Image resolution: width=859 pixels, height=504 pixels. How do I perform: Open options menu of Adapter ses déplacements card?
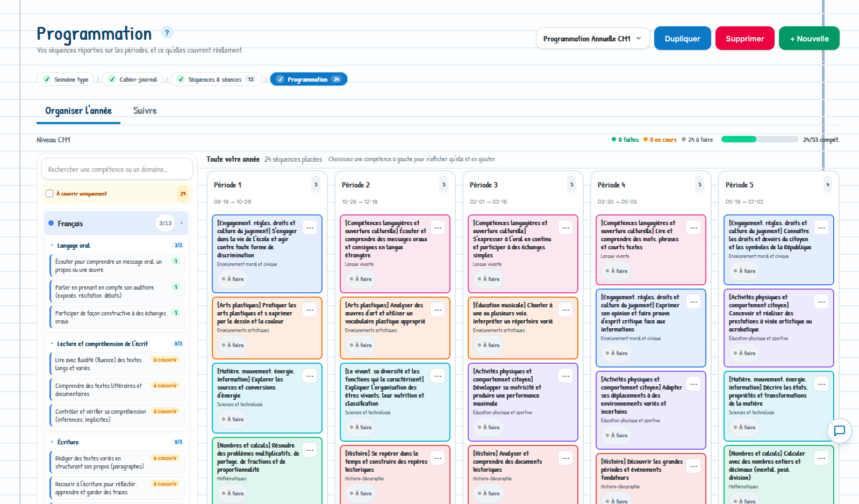pyautogui.click(x=694, y=384)
